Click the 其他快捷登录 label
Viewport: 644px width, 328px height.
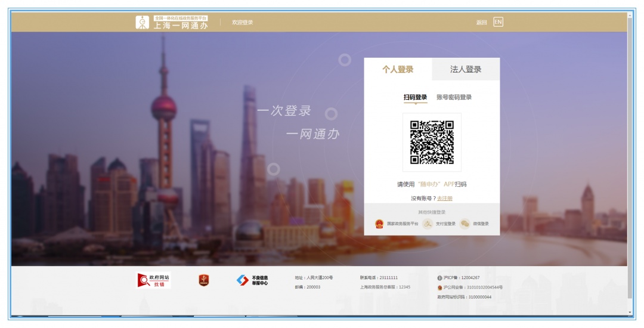tap(432, 212)
